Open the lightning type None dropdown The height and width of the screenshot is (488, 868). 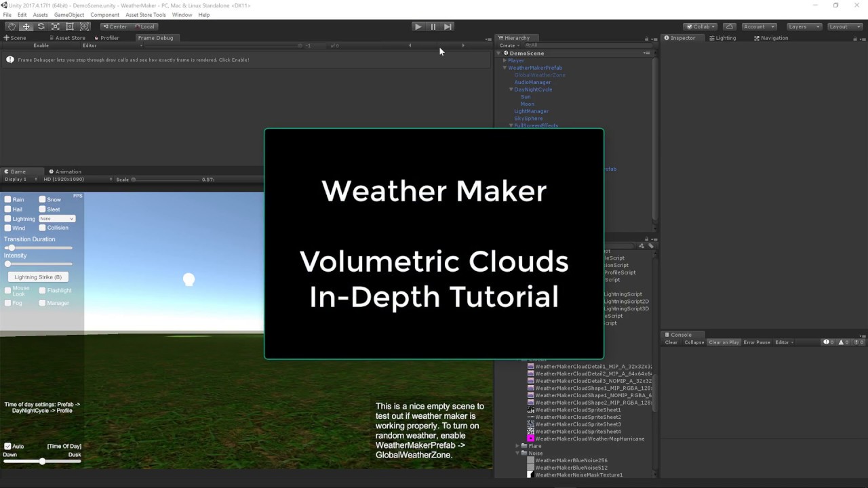tap(57, 219)
